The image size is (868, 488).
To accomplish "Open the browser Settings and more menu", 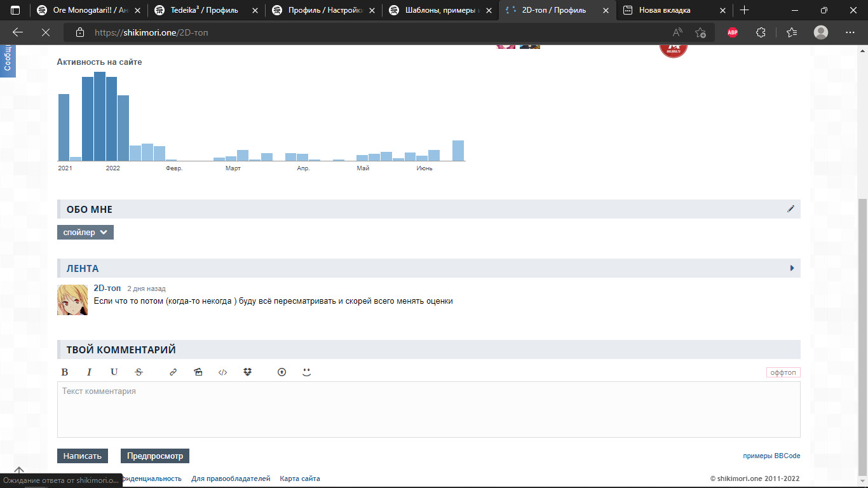I will [x=850, y=32].
